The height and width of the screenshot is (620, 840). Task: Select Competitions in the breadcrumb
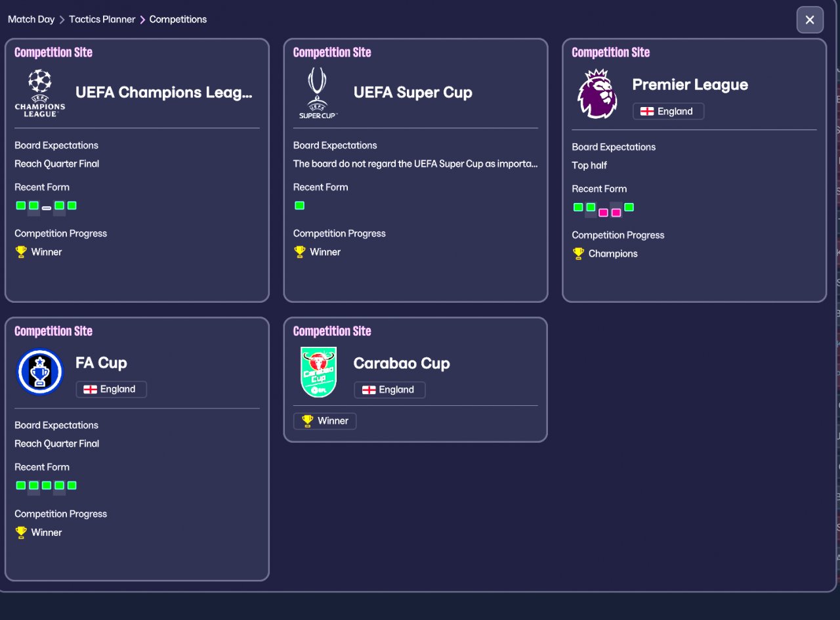(178, 20)
